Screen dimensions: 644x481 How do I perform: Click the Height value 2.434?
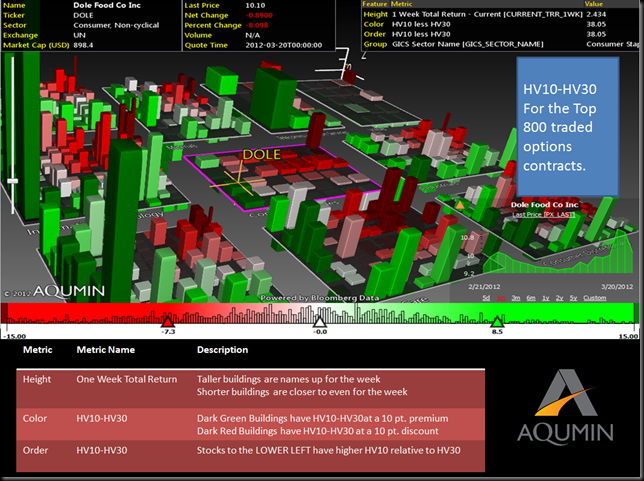coord(596,14)
